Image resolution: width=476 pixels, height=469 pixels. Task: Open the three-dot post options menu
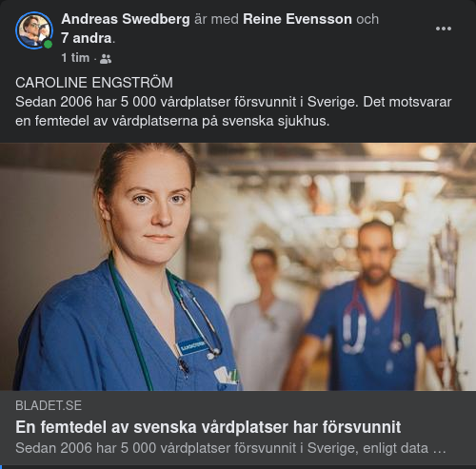(443, 29)
